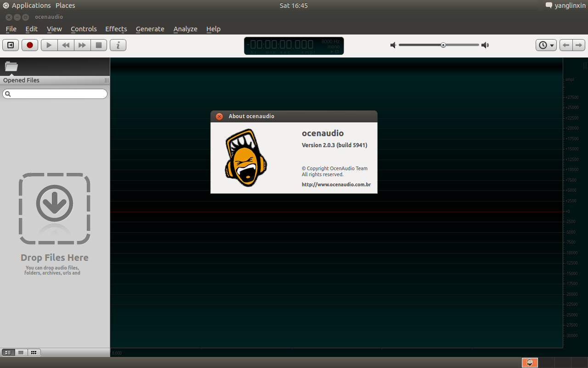Screen dimensions: 588x368
Task: Click the smpl scale unit label
Action: pos(570,80)
